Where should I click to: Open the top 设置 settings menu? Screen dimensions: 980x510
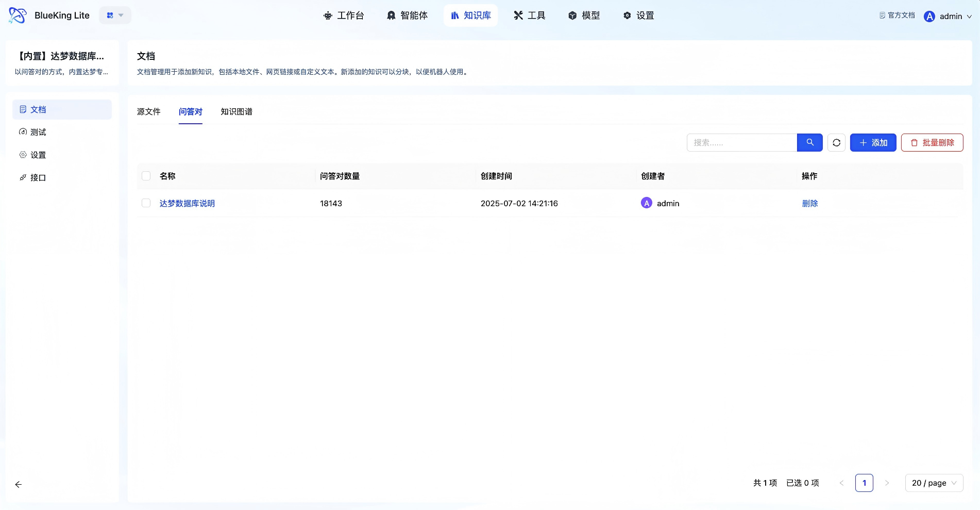click(x=638, y=15)
